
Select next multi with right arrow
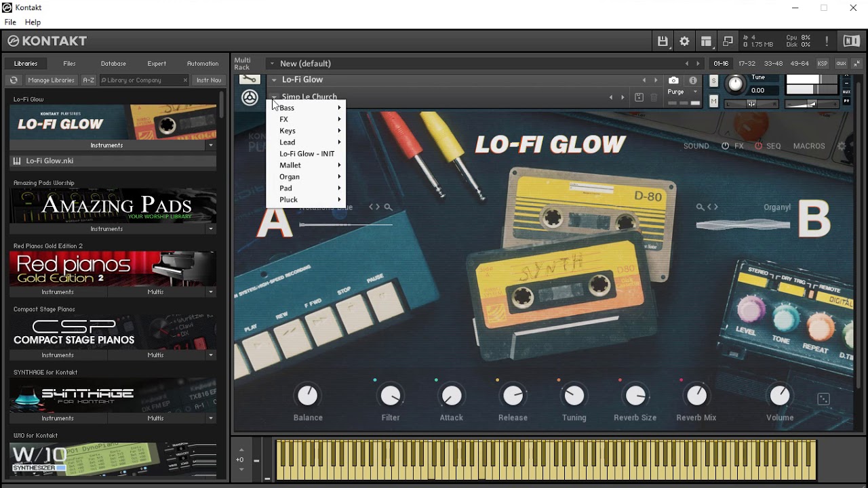[x=698, y=64]
